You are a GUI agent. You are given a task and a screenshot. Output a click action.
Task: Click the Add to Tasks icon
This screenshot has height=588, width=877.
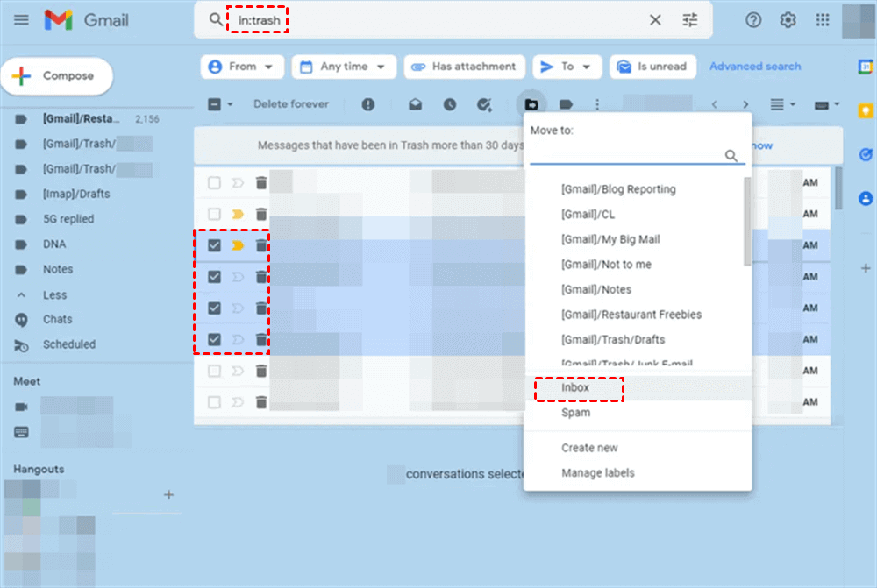tap(484, 104)
